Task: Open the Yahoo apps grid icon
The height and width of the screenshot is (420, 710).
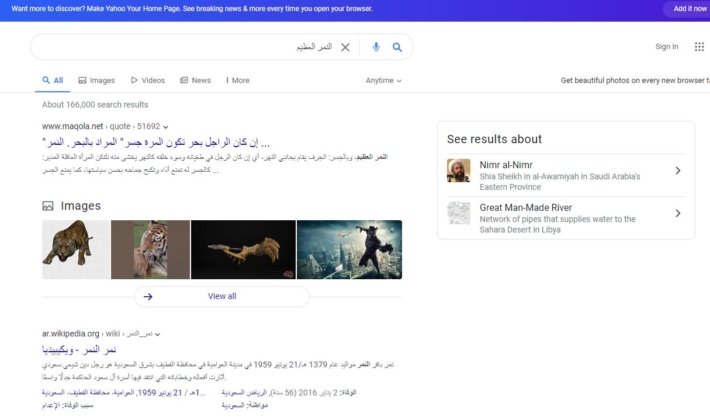Action: (699, 47)
